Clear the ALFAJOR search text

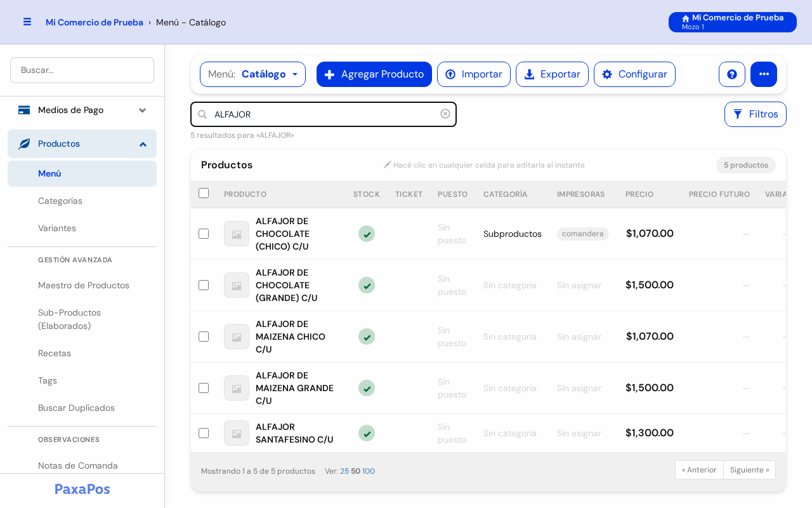[445, 114]
